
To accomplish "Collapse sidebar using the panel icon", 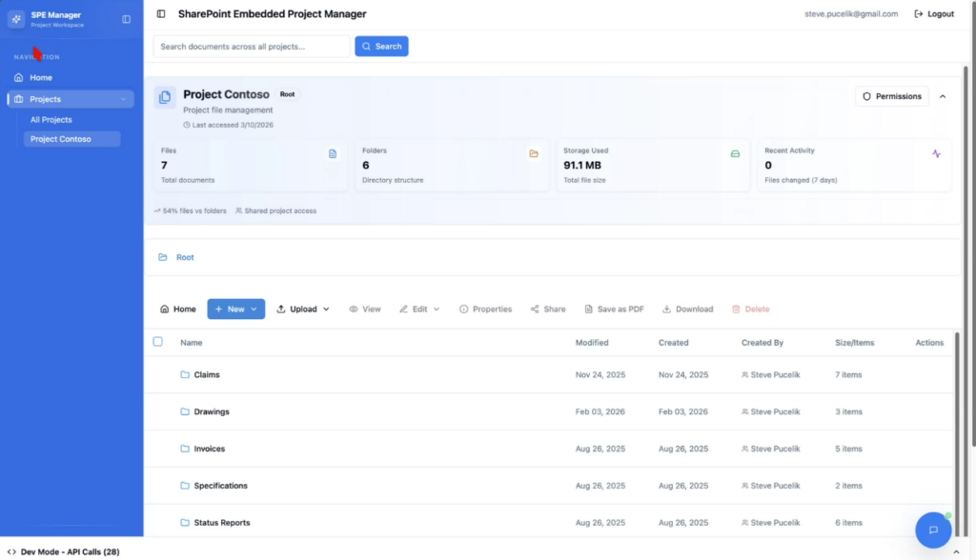I will [x=127, y=19].
